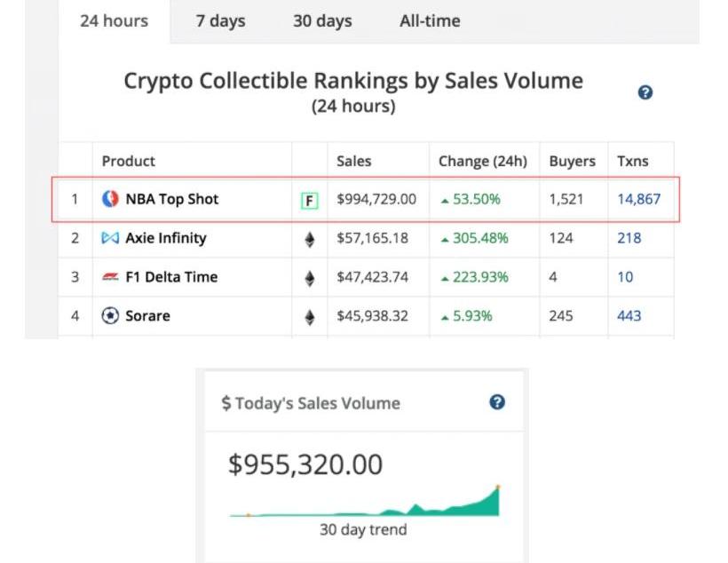
Task: Show the All-time rankings tab
Action: pos(430,21)
